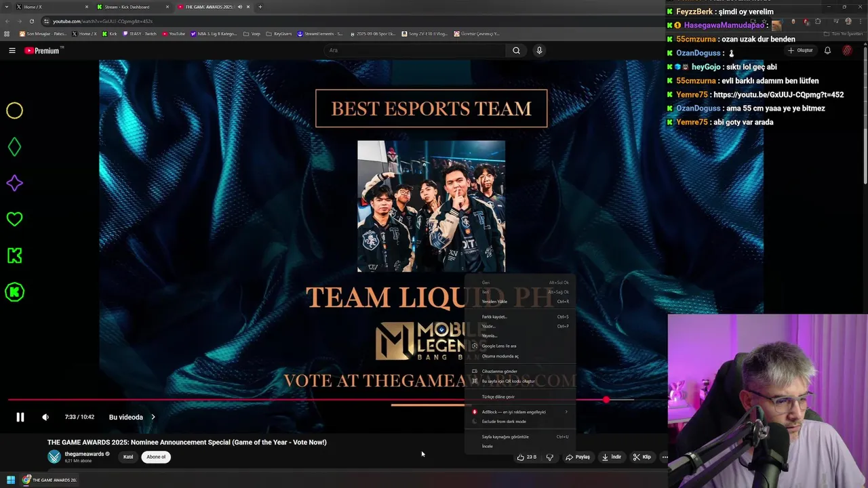Select 'Yeniden Yükle' in context menu

[x=521, y=302]
